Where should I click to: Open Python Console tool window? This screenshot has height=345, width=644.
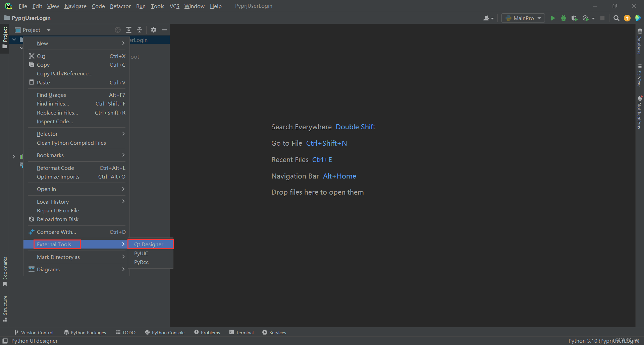point(165,332)
